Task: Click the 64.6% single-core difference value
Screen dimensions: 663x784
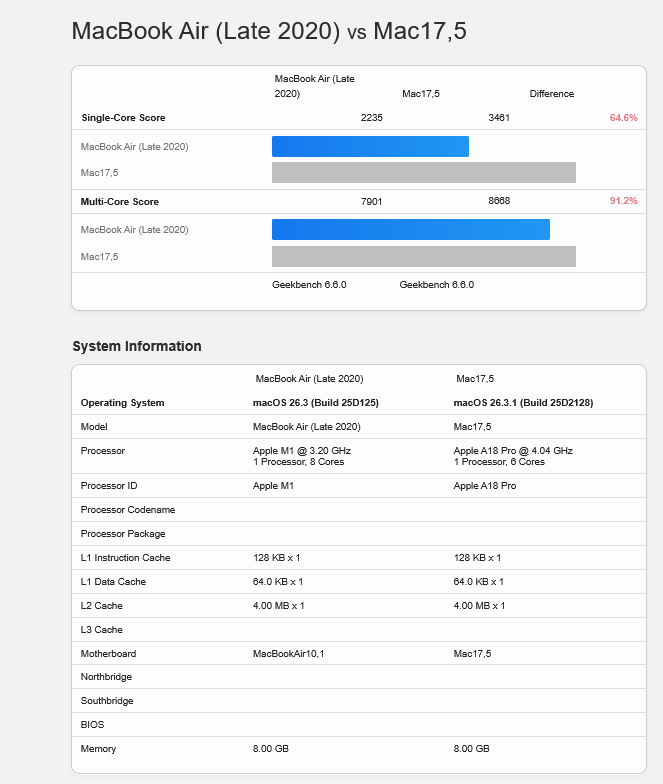Action: coord(623,118)
